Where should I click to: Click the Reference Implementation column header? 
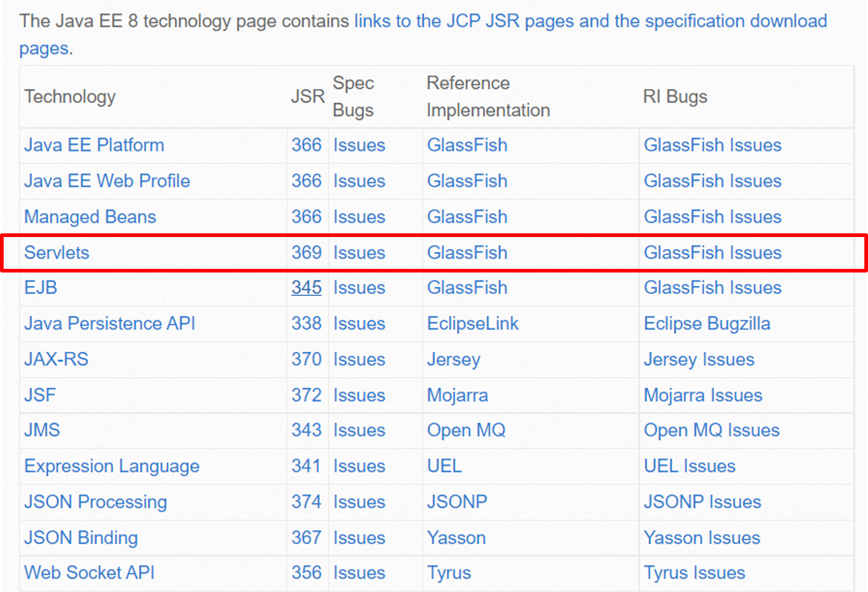pyautogui.click(x=488, y=97)
